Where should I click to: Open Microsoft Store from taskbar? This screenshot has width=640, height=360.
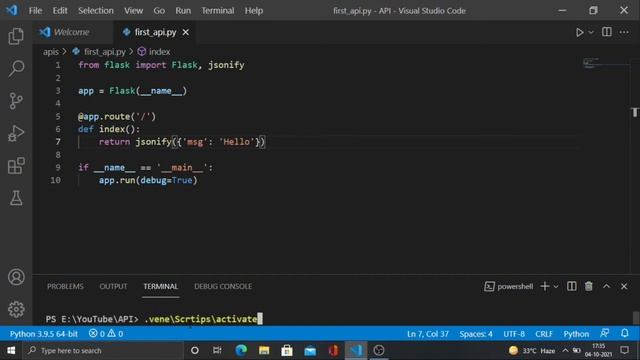(x=287, y=351)
